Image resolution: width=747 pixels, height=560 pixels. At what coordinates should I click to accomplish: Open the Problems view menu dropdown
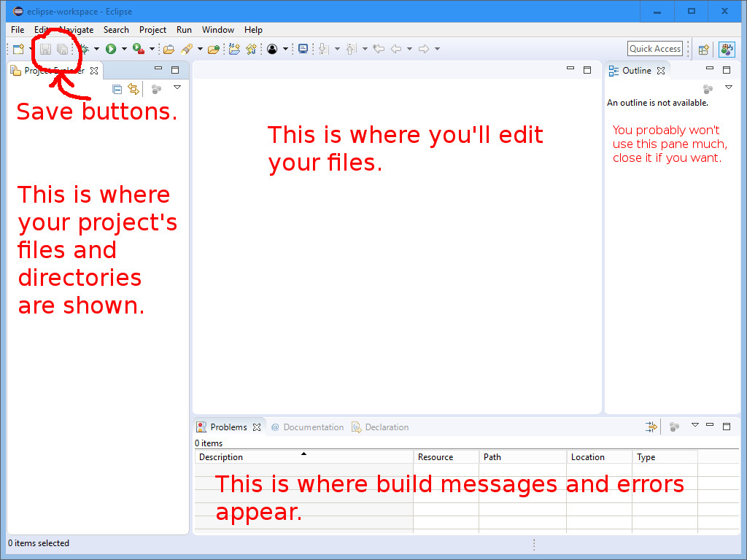point(694,425)
